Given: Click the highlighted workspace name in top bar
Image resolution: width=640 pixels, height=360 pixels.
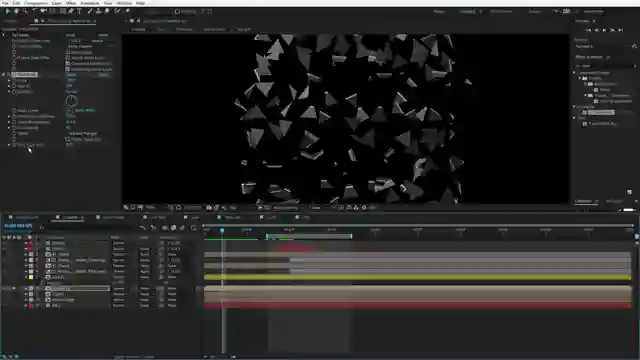Looking at the screenshot, I should (x=469, y=11).
